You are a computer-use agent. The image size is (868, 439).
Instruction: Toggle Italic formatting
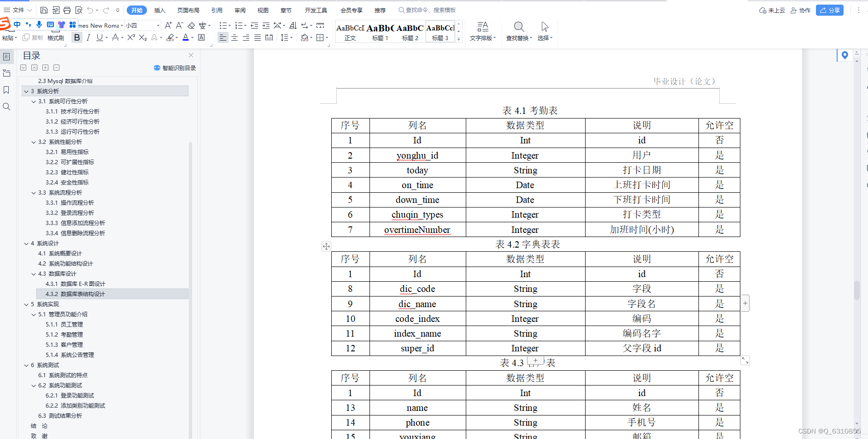pos(88,37)
